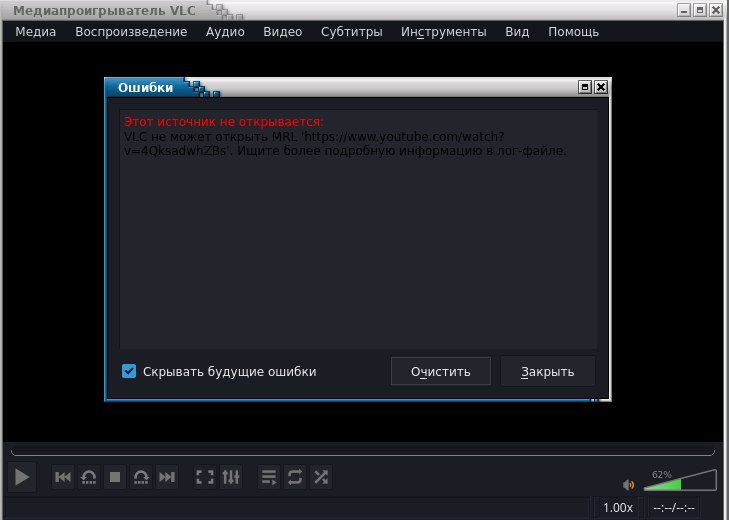The height and width of the screenshot is (520, 729).
Task: Jump forward with the step-forward icon
Action: (141, 477)
